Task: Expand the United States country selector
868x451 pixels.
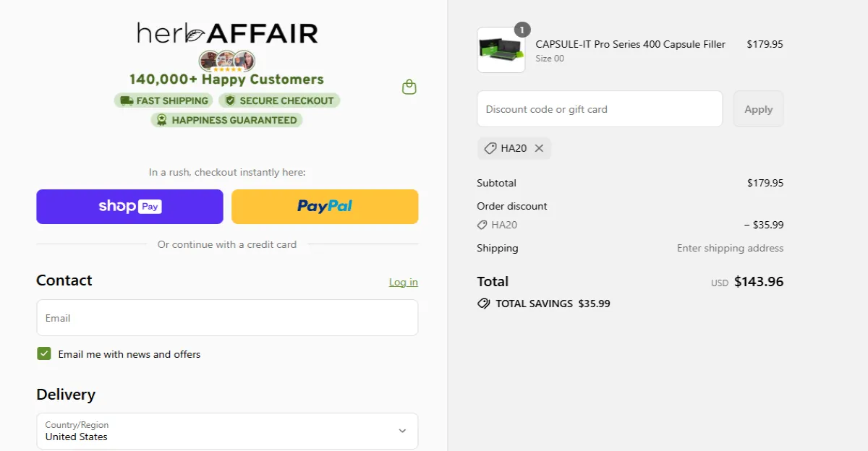Action: 227,431
